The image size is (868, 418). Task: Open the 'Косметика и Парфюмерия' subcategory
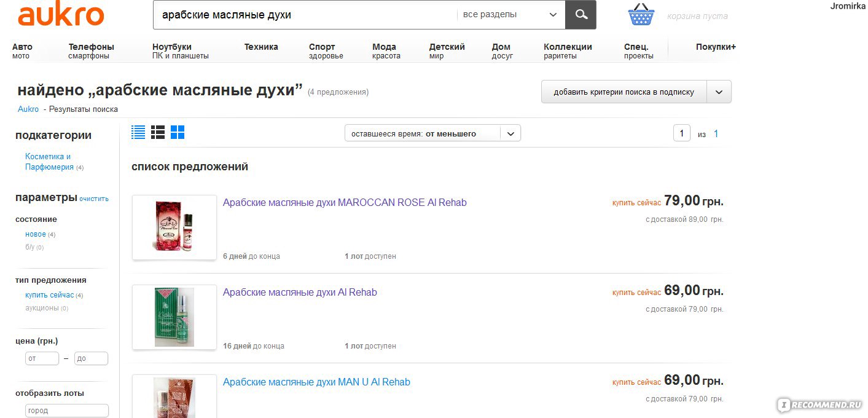point(49,162)
